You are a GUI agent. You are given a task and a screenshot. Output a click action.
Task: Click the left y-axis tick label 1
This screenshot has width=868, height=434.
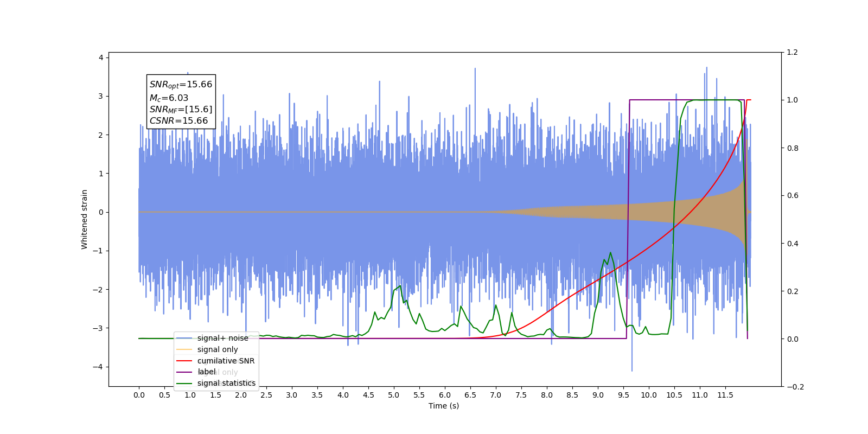[x=101, y=174]
